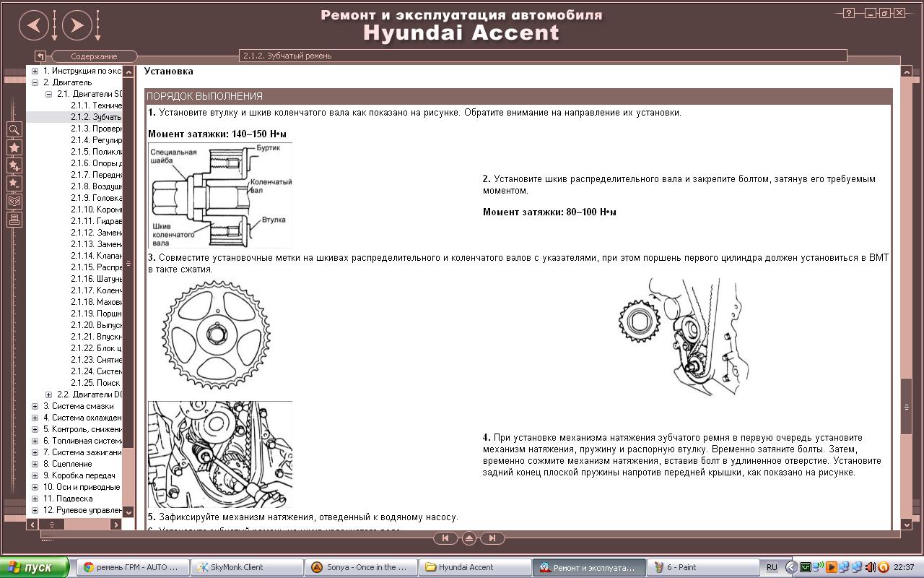The height and width of the screenshot is (578, 924).
Task: Click the print icon in sidebar
Action: 14,220
